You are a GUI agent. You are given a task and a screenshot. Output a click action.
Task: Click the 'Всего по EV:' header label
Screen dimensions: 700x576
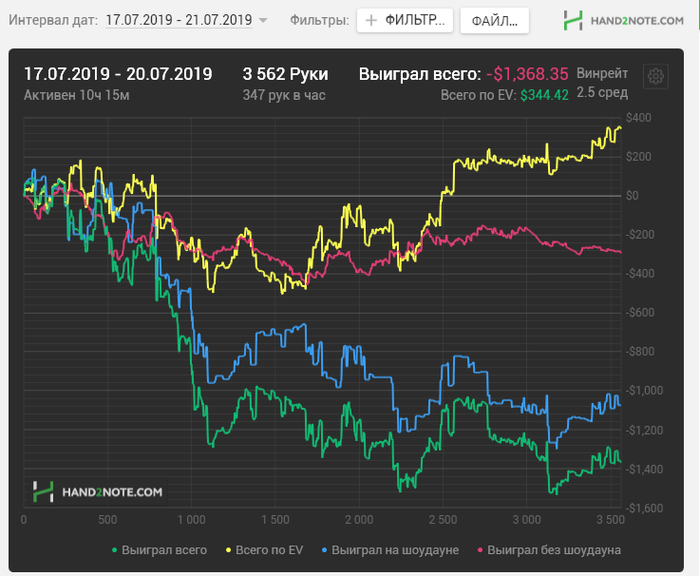pos(478,95)
